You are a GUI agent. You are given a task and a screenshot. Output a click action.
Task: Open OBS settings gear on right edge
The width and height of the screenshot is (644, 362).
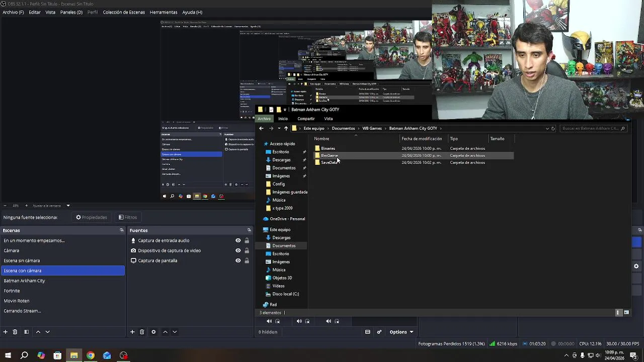(x=636, y=266)
